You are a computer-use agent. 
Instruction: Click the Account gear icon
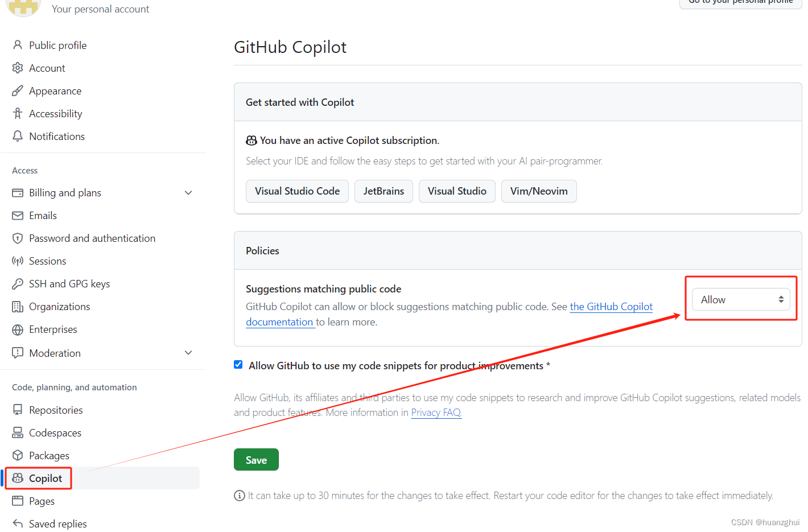point(18,68)
